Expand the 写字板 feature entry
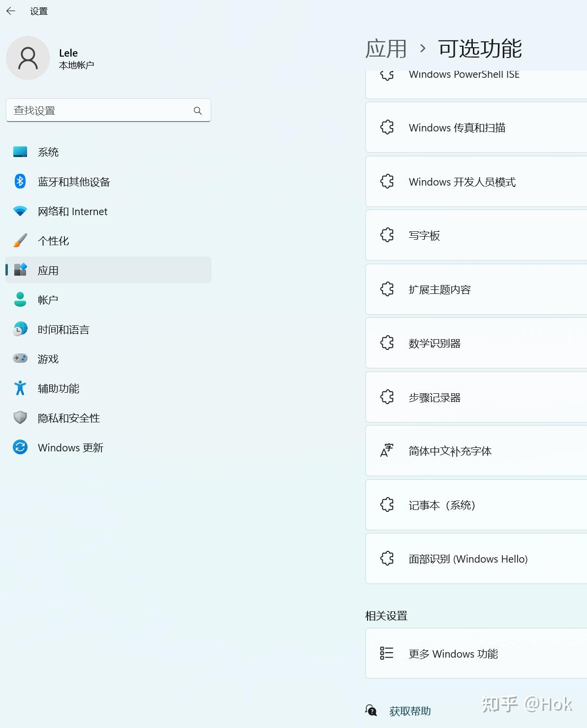This screenshot has height=728, width=587. [x=472, y=235]
